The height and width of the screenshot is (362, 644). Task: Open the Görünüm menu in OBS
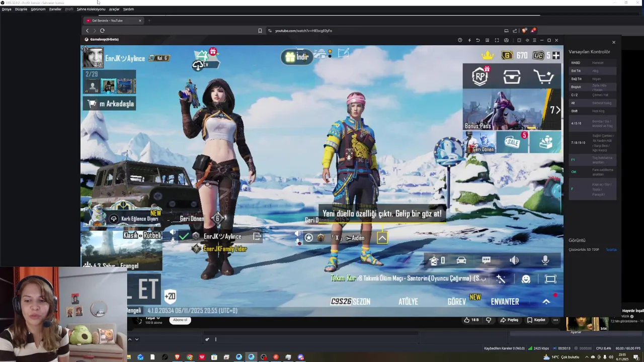38,9
